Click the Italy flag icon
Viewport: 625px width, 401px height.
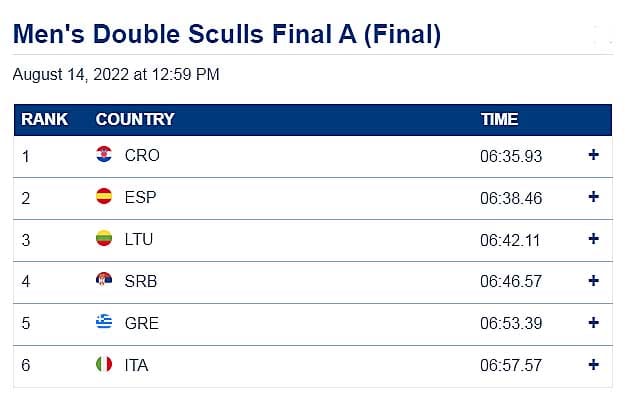point(104,365)
